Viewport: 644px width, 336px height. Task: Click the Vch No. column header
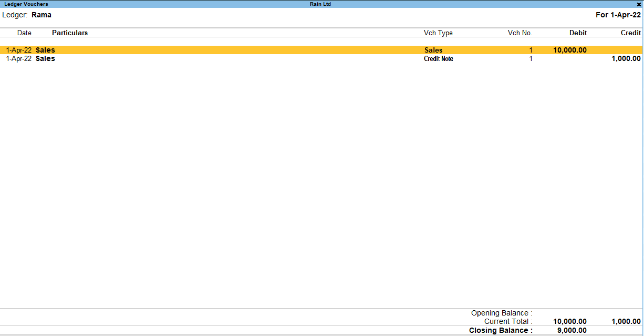(x=520, y=33)
